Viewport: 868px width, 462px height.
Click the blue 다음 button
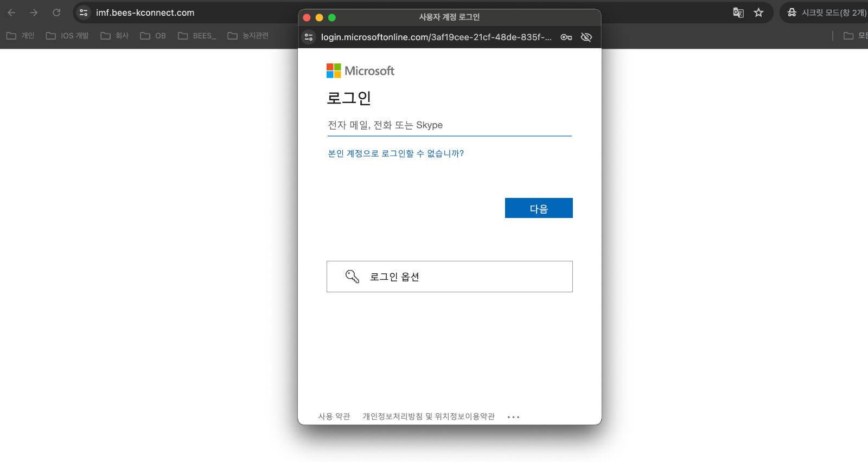click(539, 208)
